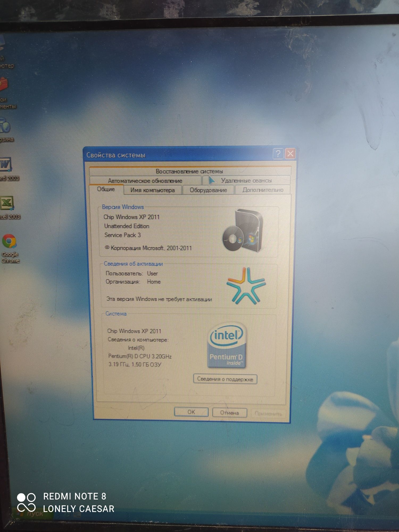Click the Windows software box image
The width and height of the screenshot is (399, 532).
click(243, 230)
